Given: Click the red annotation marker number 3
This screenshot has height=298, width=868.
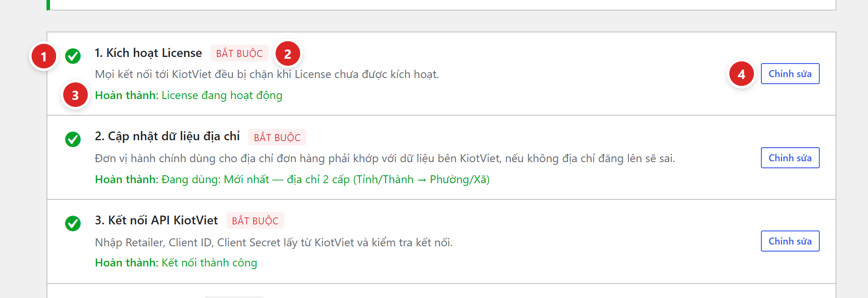Looking at the screenshot, I should coord(75,95).
